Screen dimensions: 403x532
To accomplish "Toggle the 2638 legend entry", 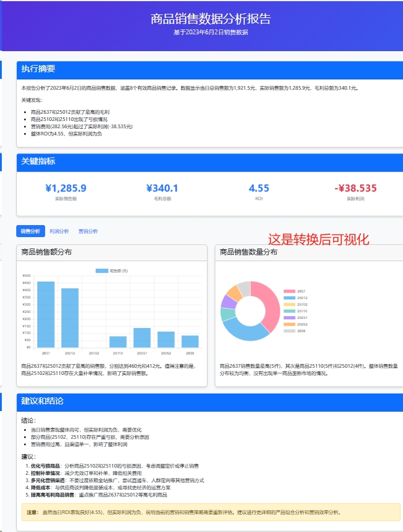I will coord(295,331).
